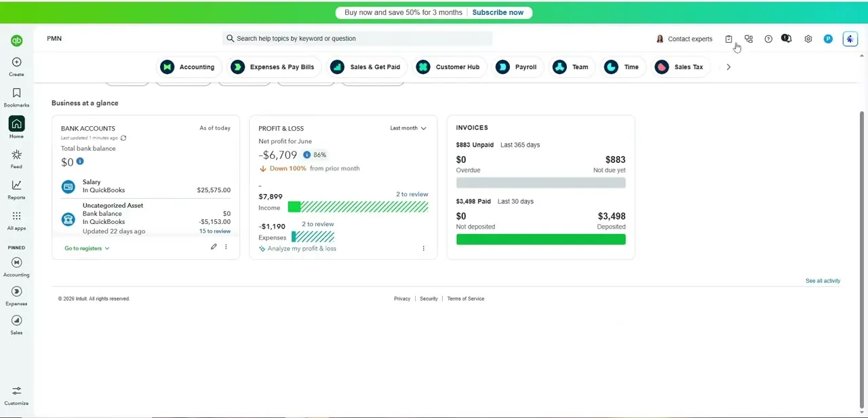Image resolution: width=868 pixels, height=418 pixels.
Task: Show more app tabs with right chevron
Action: pyautogui.click(x=728, y=67)
